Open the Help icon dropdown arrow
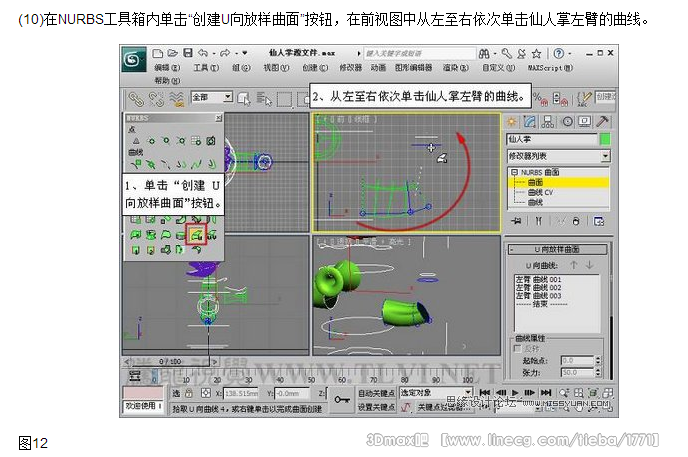688x457 pixels. (570, 54)
